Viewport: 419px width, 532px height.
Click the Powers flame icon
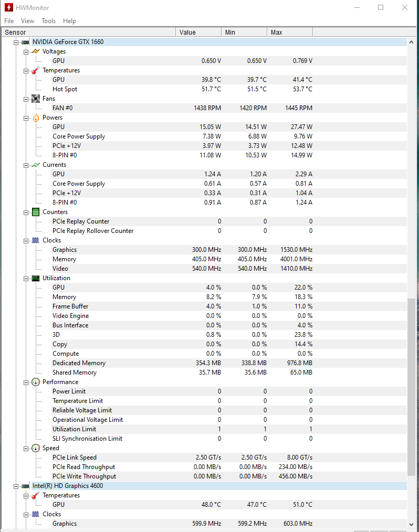tap(36, 118)
